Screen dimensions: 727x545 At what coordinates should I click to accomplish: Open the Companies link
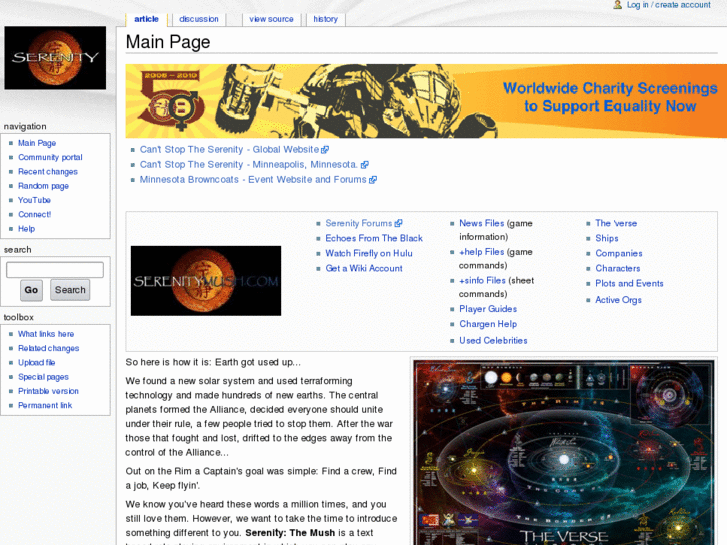click(619, 253)
